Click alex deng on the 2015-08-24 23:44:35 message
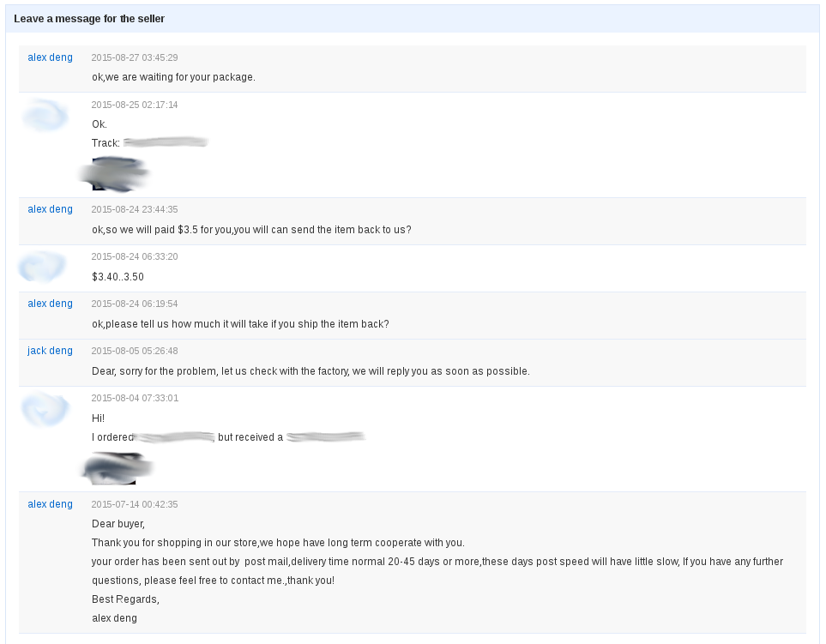This screenshot has height=644, width=826. click(50, 209)
